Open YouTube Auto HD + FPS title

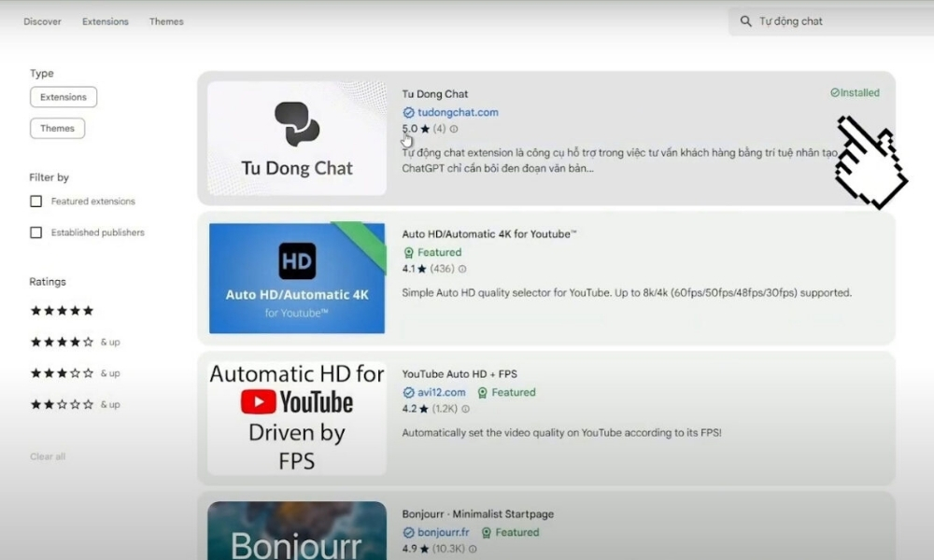pyautogui.click(x=460, y=373)
